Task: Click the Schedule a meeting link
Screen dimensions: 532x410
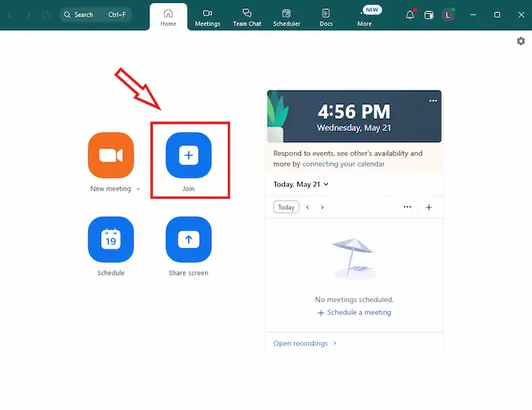Action: (354, 313)
